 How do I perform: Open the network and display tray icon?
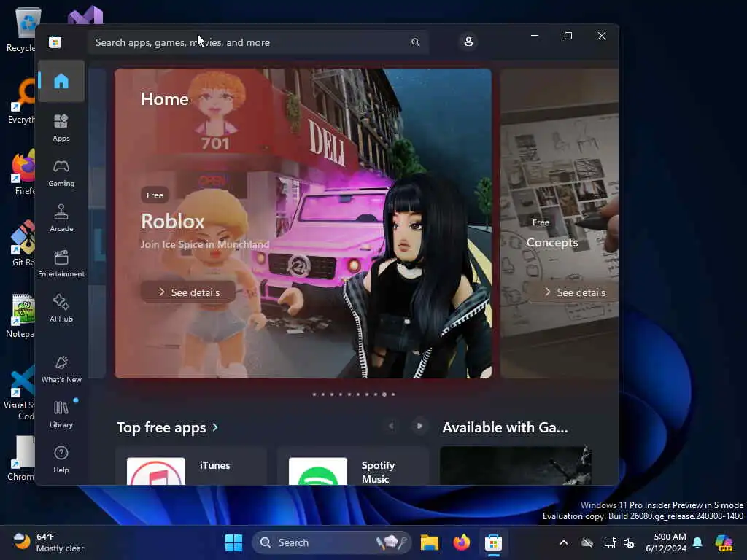[610, 542]
